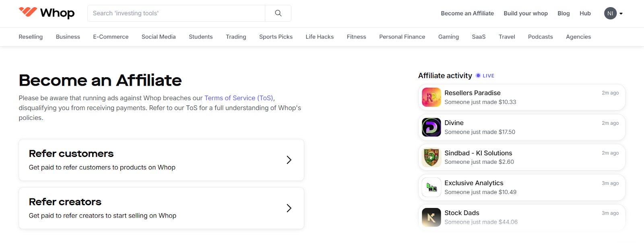Go to the Blog page
This screenshot has height=243, width=644.
point(563,13)
